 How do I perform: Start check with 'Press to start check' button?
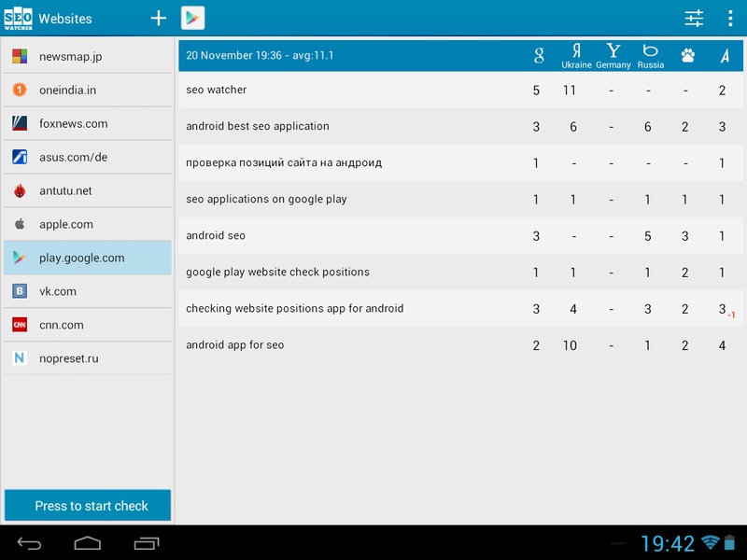pos(88,505)
